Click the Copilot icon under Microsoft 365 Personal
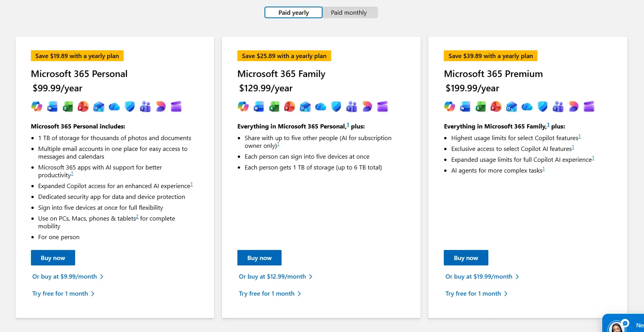Viewport: 644px width, 332px height. point(37,106)
